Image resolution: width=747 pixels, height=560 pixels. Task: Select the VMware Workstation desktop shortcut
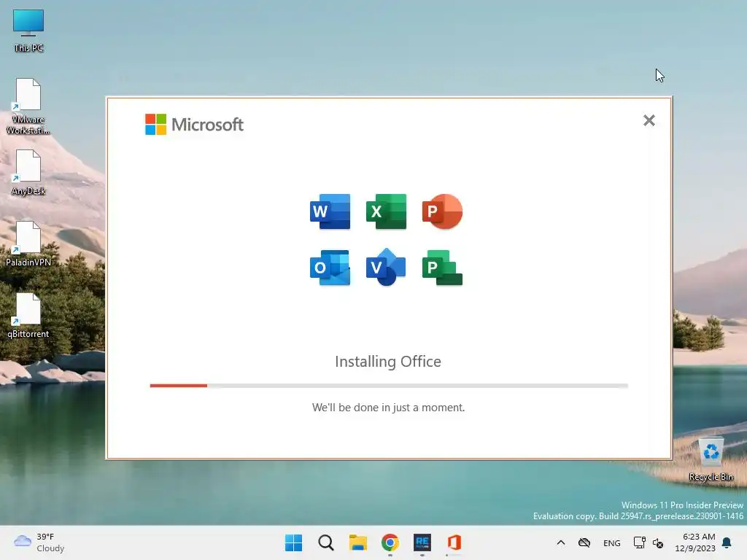(28, 106)
